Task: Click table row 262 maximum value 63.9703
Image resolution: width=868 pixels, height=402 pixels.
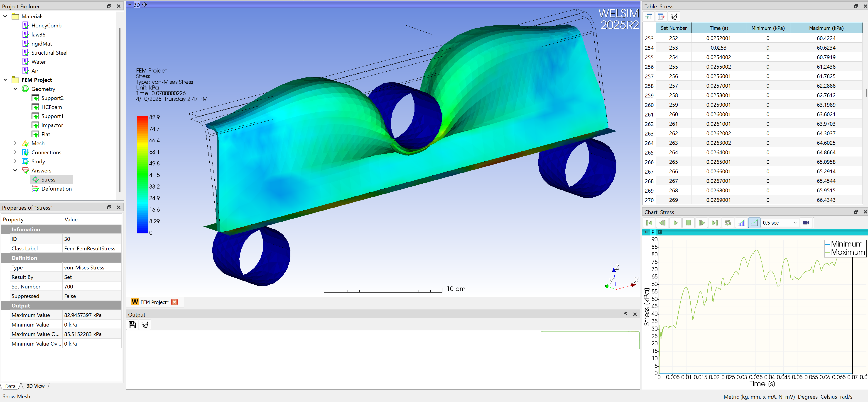Action: [x=826, y=124]
